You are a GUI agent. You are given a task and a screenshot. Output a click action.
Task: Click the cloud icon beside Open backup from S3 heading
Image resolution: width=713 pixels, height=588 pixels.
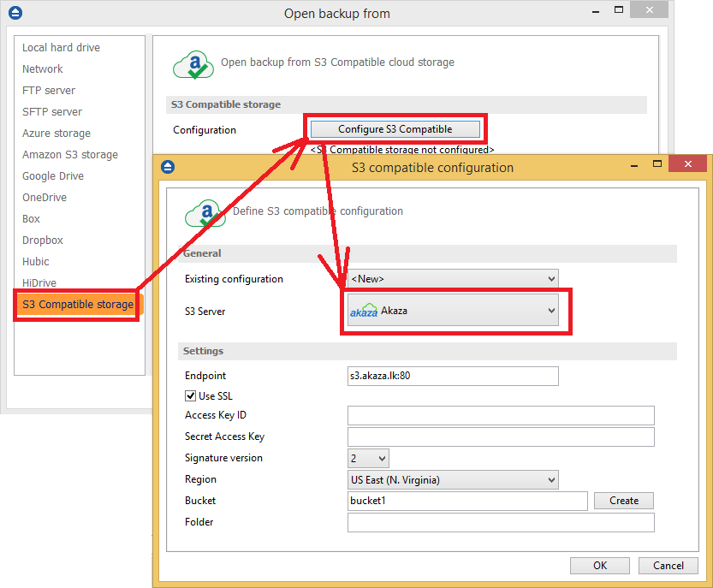tap(193, 64)
